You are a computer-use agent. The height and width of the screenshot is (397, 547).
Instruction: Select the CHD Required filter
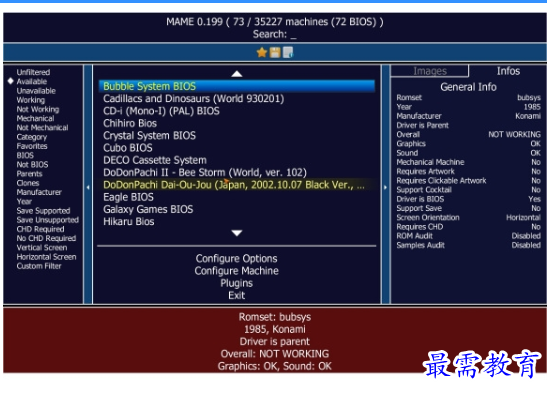click(x=40, y=229)
